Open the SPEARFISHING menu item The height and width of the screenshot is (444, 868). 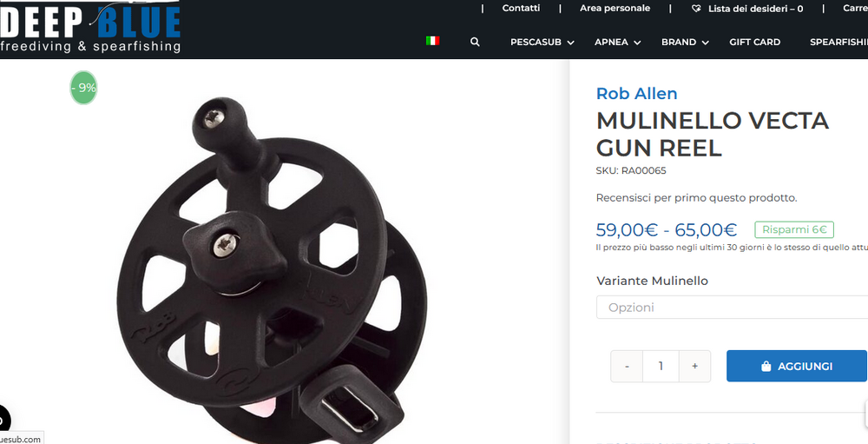[838, 42]
